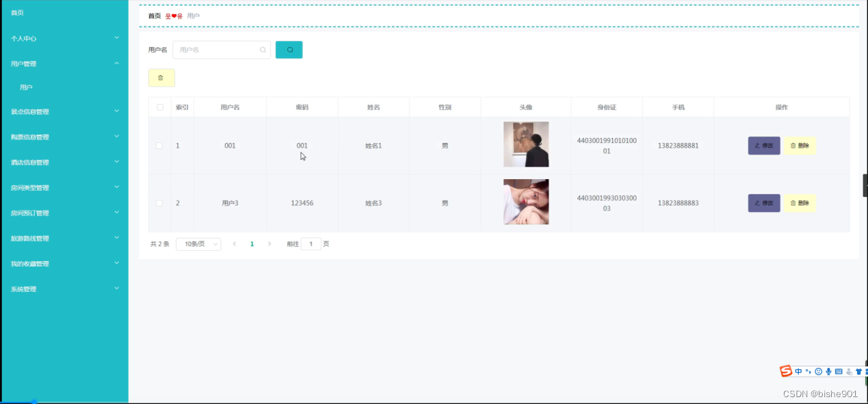
Task: Open avatar thumbnail for 姓名3
Action: point(526,202)
